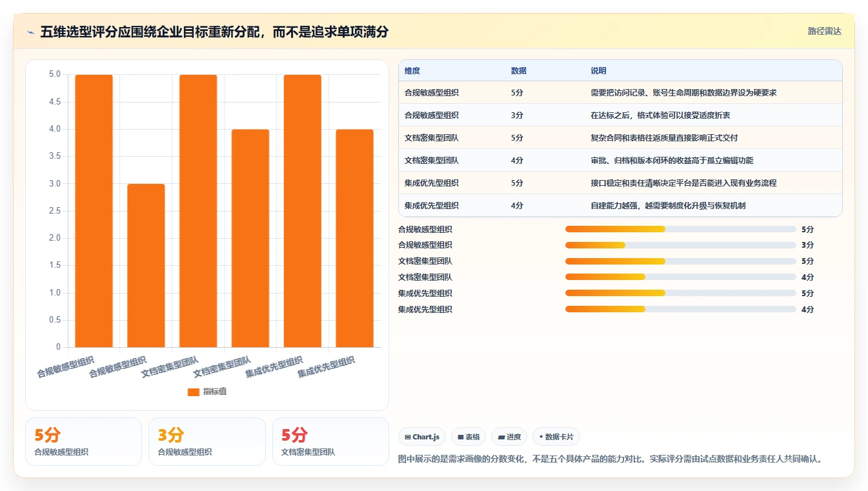Select the row 接口稳定和责任清晰决定平台是否能进入现有业务流程

coord(620,183)
